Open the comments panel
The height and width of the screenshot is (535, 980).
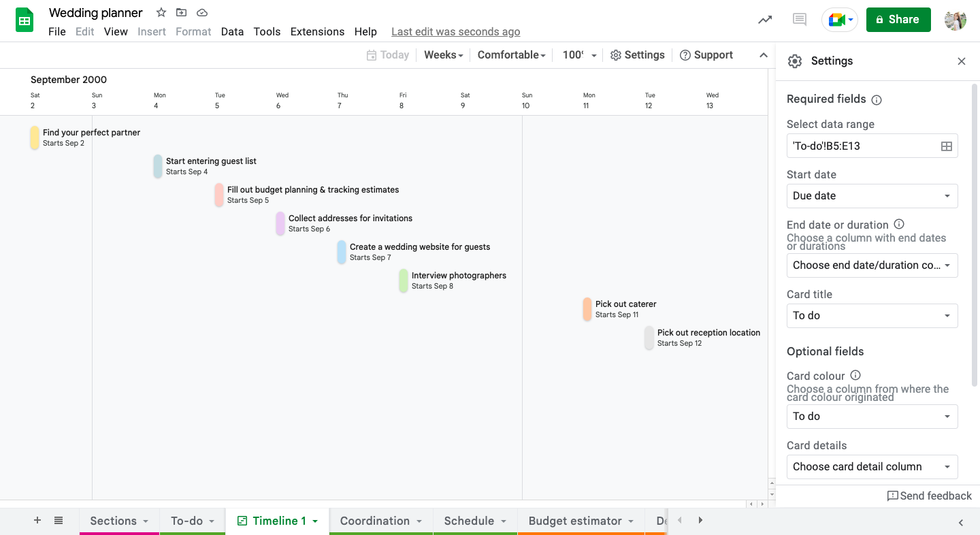(799, 20)
